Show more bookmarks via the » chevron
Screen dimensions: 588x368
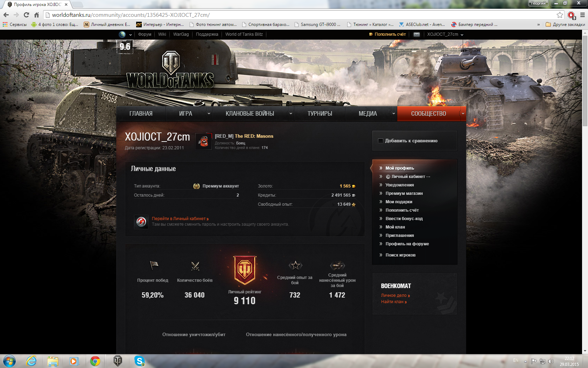click(x=538, y=25)
